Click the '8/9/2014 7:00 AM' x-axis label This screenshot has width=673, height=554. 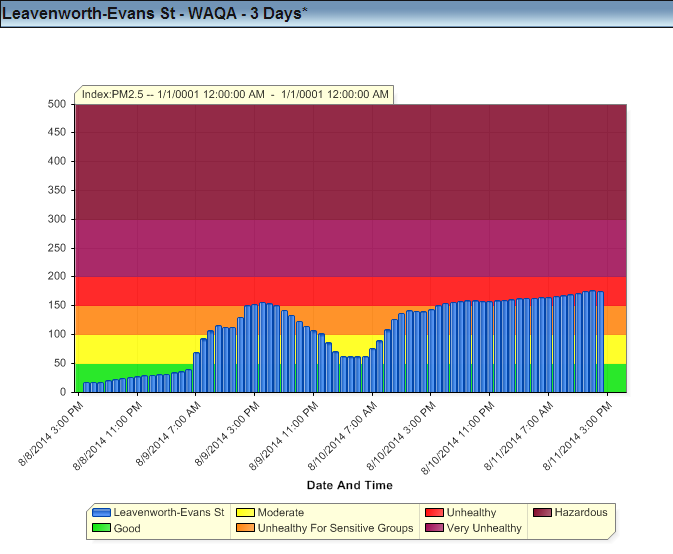pyautogui.click(x=168, y=434)
